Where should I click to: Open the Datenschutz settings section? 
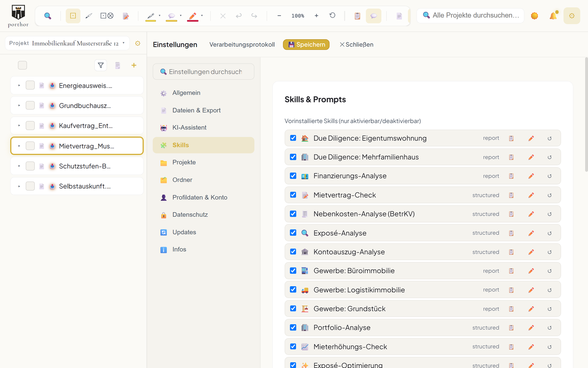pos(203,215)
